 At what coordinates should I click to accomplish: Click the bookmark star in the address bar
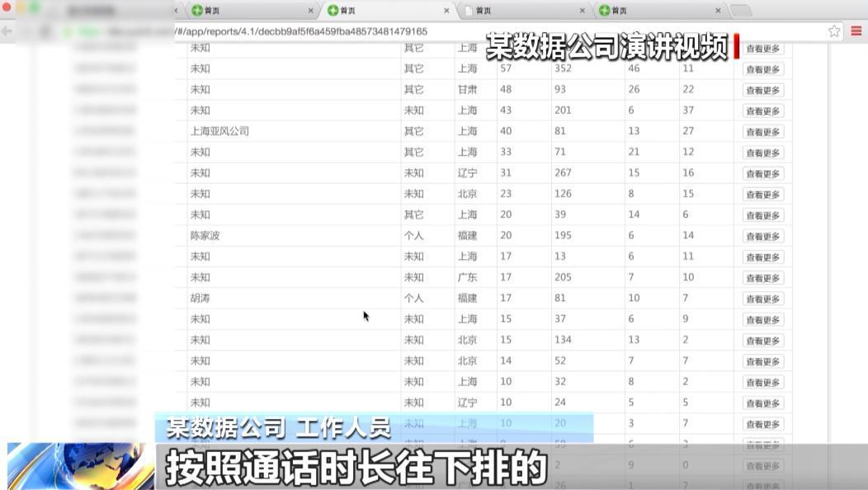(x=833, y=31)
